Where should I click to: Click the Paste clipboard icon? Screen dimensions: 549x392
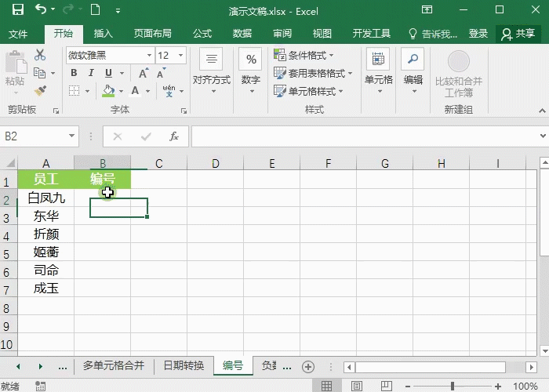click(x=16, y=62)
